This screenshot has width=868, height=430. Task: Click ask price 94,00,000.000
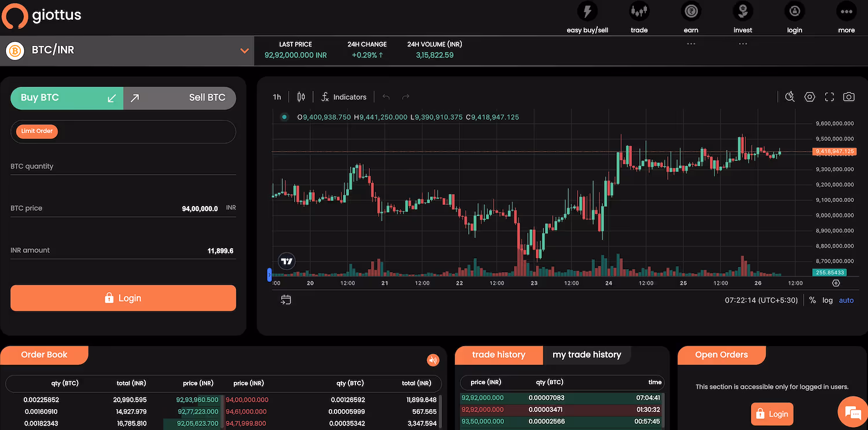(x=247, y=400)
